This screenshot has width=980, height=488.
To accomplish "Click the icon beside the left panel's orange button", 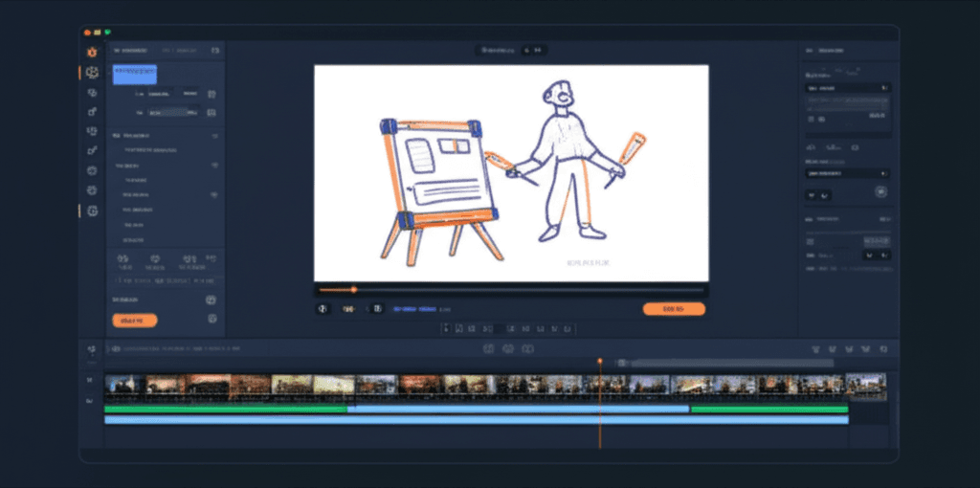I will coord(212,319).
